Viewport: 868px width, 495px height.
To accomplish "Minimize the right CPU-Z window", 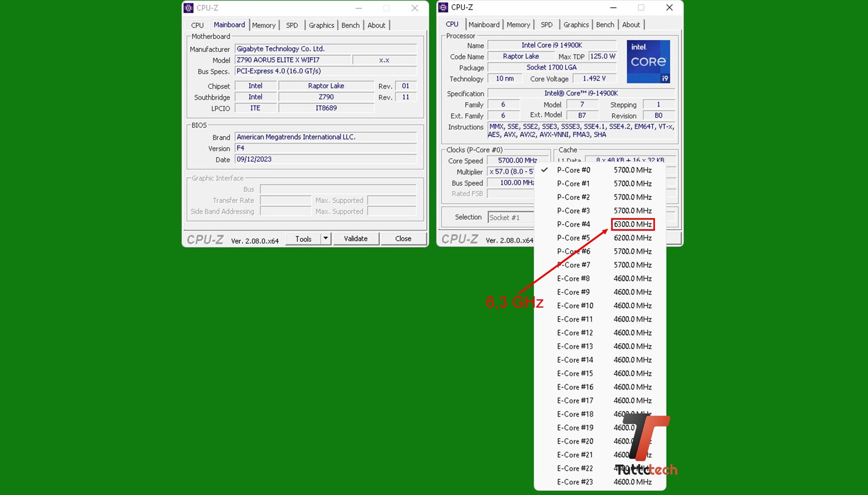I will pyautogui.click(x=613, y=7).
